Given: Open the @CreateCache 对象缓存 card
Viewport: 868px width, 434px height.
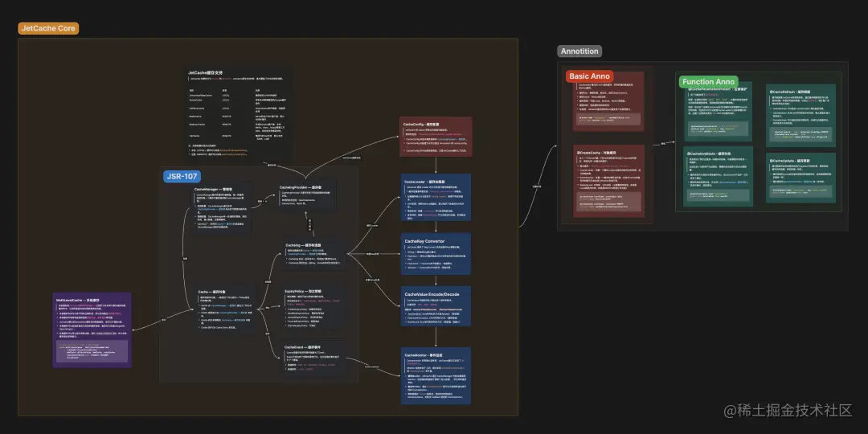Looking at the screenshot, I should coord(609,180).
